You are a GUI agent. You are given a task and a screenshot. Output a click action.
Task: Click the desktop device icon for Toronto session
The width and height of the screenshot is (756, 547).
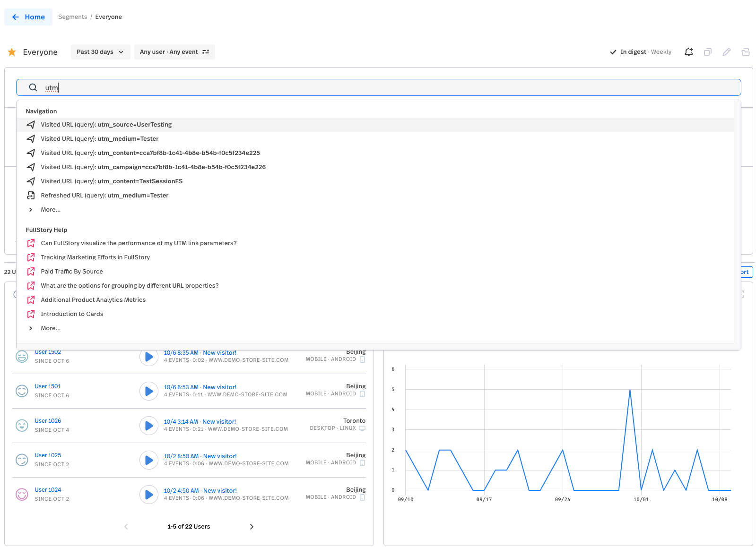pos(362,428)
